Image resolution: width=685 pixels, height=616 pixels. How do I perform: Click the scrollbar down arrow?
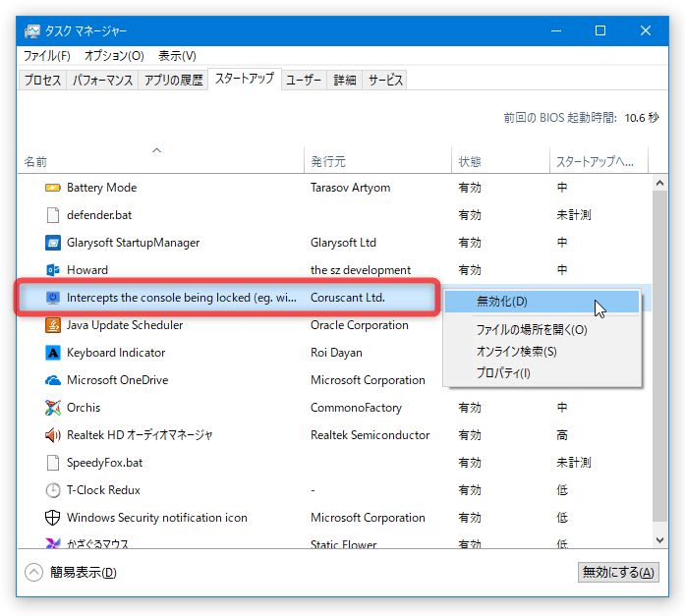tap(659, 540)
